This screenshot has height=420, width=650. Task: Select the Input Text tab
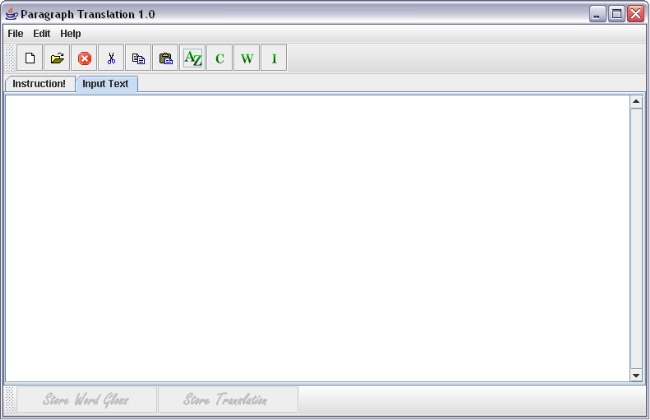pyautogui.click(x=106, y=84)
